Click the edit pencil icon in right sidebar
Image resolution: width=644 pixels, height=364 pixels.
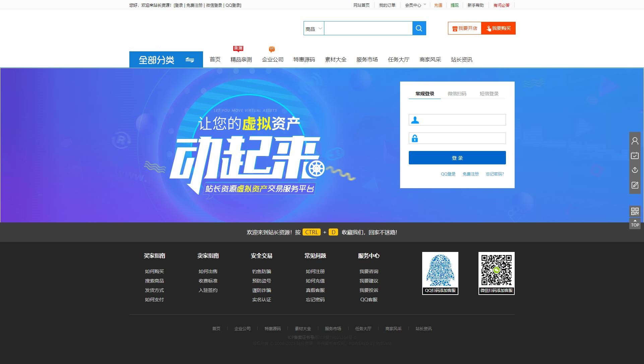pyautogui.click(x=635, y=185)
